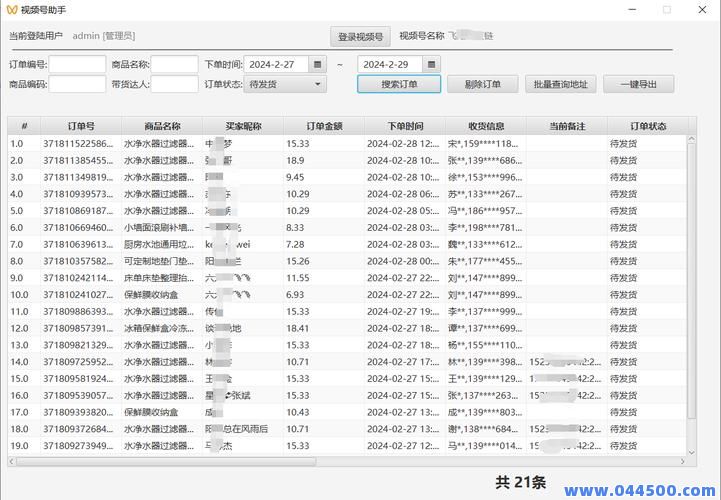Sort by the 买家昵称 column header
The image size is (721, 500).
tap(243, 126)
